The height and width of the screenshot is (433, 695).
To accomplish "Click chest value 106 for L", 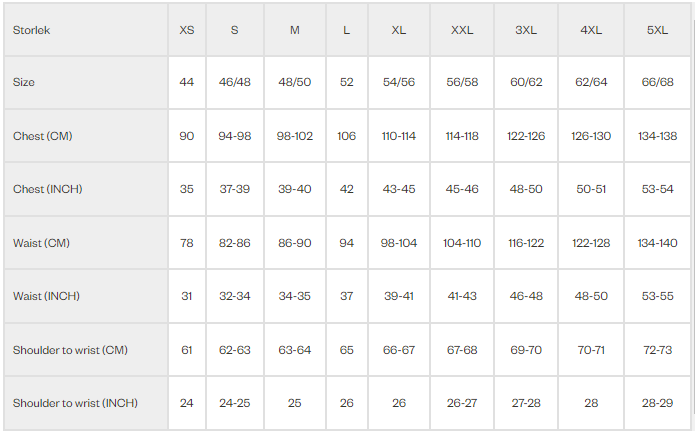I will click(x=346, y=136).
